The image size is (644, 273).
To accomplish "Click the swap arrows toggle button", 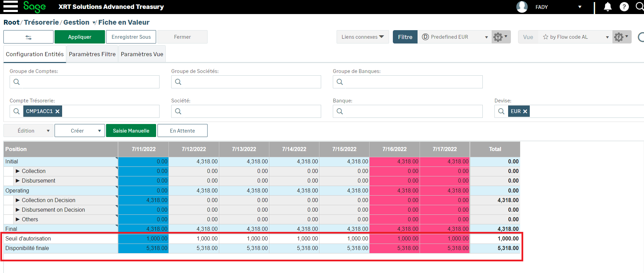I will coord(28,37).
